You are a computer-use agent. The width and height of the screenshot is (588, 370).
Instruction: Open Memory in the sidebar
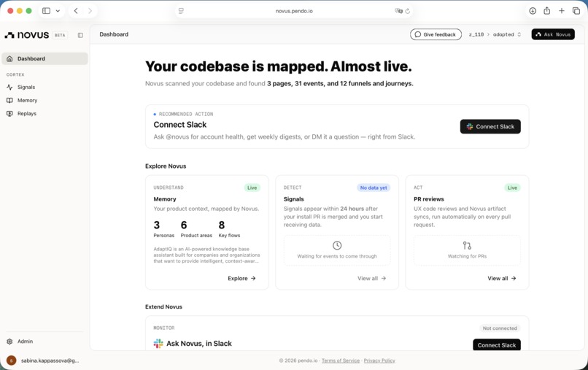[45, 100]
